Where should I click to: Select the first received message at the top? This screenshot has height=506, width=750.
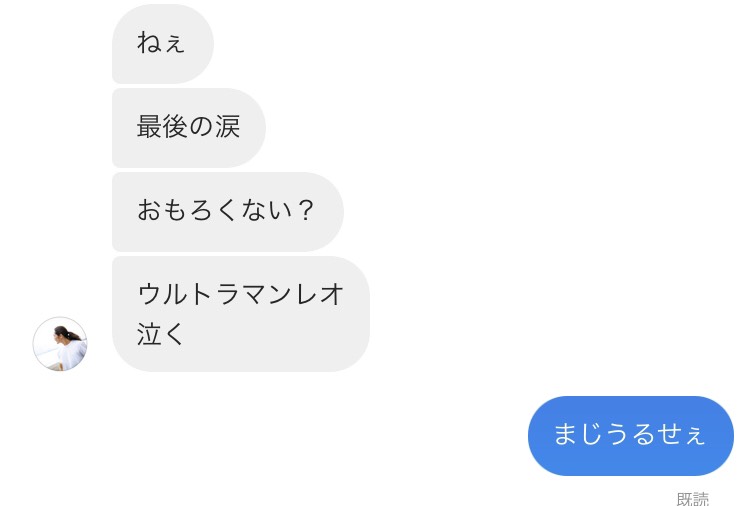tap(162, 44)
